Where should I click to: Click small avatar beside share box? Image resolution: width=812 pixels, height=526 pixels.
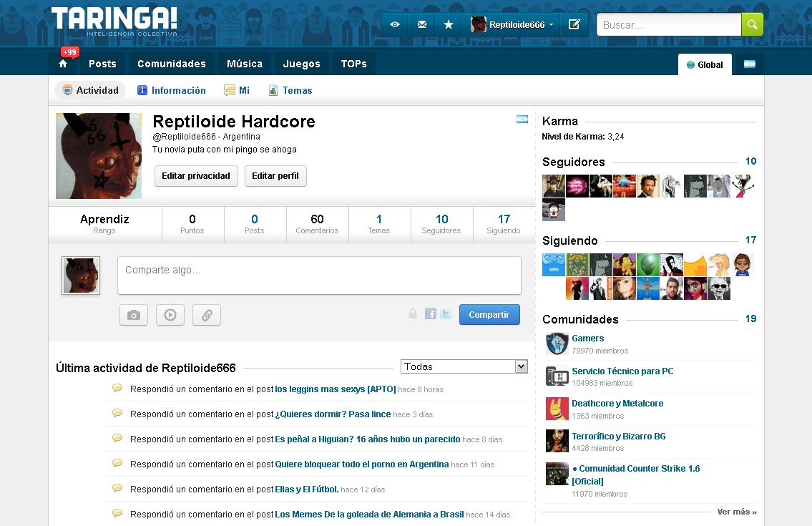point(81,276)
